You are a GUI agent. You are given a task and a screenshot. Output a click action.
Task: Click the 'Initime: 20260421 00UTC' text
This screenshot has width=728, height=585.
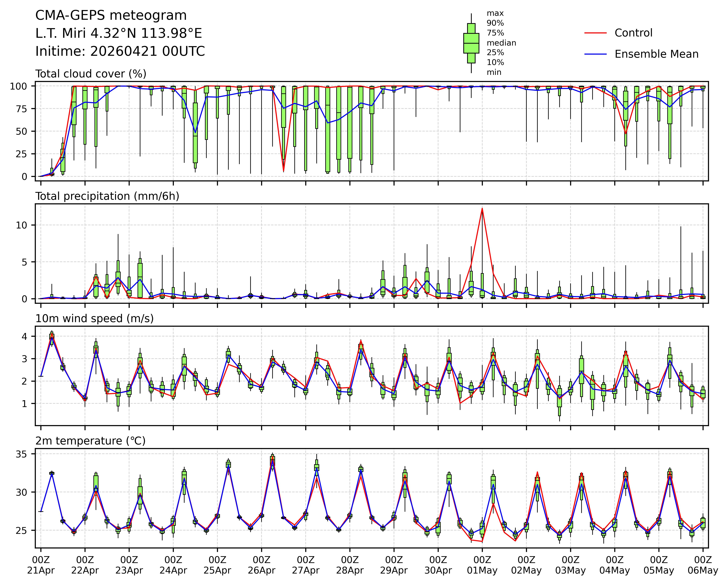click(x=120, y=51)
